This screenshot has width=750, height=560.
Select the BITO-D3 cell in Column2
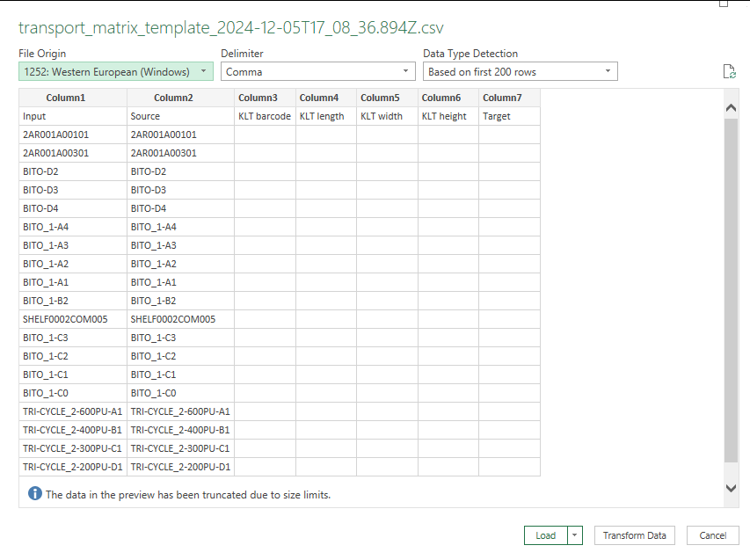180,190
